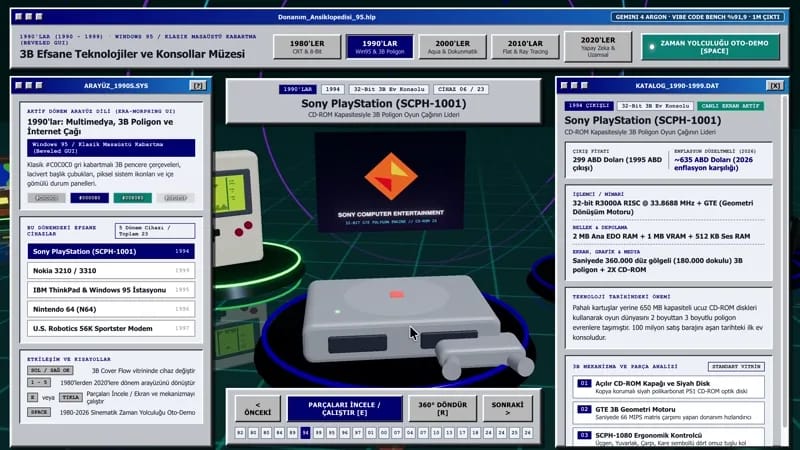
Task: Open the GTE 3B Geometri Motoru row
Action: pyautogui.click(x=668, y=413)
